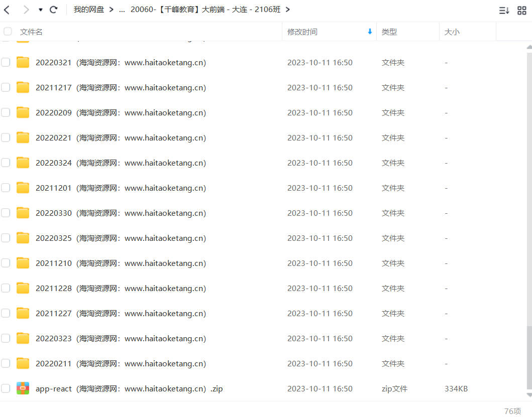This screenshot has height=417, width=532.
Task: Go forward with the right arrow
Action: [26, 10]
